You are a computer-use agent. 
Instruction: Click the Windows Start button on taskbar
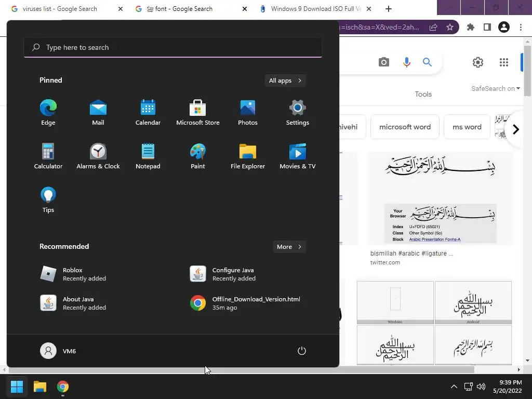17,387
